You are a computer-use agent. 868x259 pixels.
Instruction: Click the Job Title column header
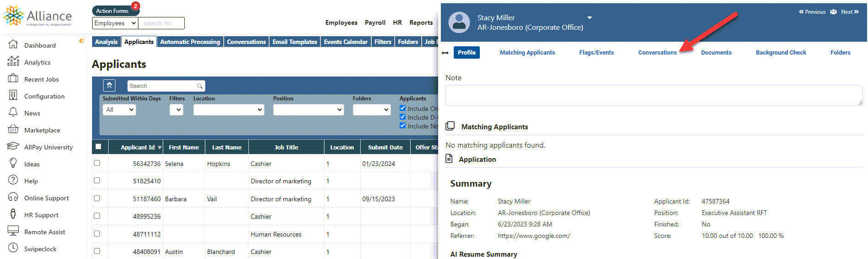pyautogui.click(x=286, y=147)
